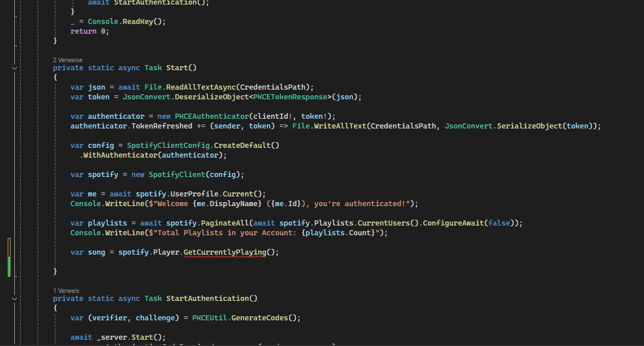Place cursor on CreateDefault

tap(242, 145)
